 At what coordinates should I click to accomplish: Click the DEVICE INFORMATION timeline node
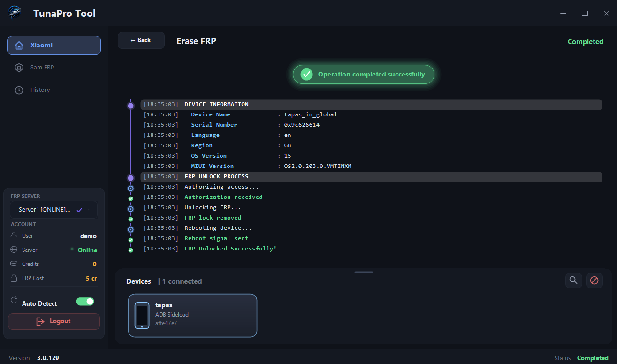coord(131,106)
